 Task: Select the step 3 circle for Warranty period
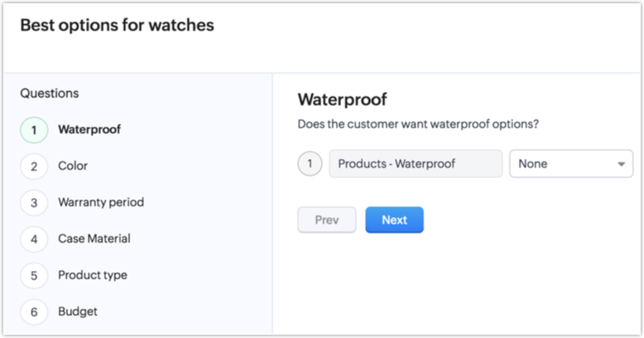[34, 203]
